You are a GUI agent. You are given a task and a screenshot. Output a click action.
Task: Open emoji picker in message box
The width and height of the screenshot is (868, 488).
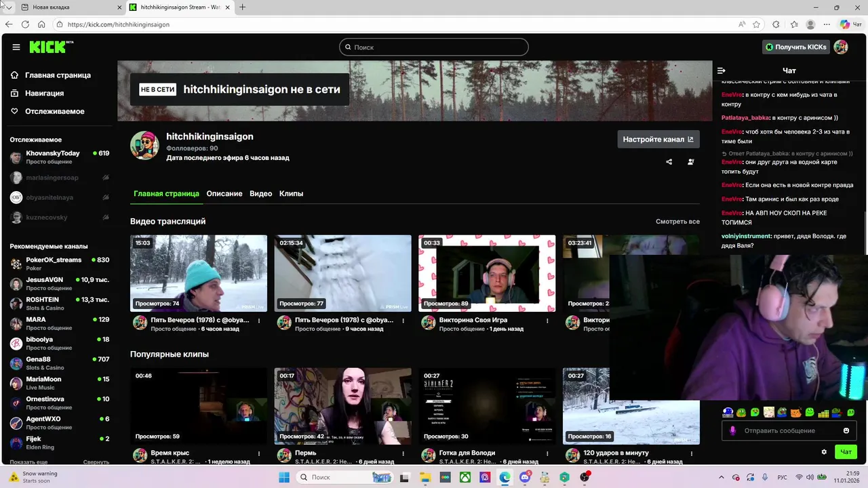pos(846,430)
